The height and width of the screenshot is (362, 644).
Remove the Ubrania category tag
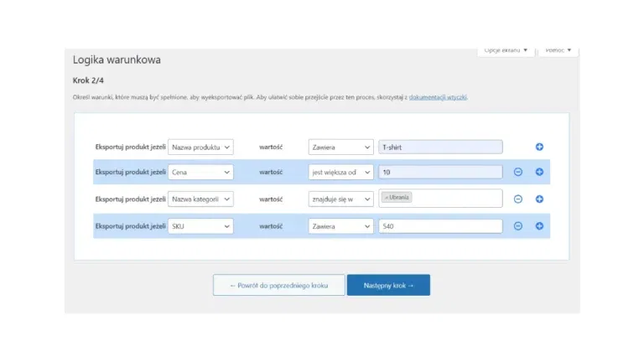tap(387, 198)
